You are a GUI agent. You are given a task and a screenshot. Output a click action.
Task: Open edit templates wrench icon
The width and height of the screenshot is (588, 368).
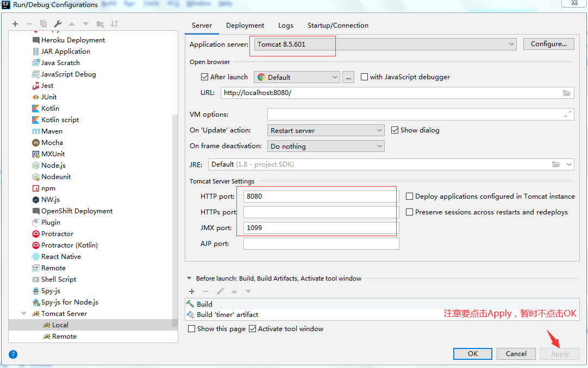click(58, 24)
